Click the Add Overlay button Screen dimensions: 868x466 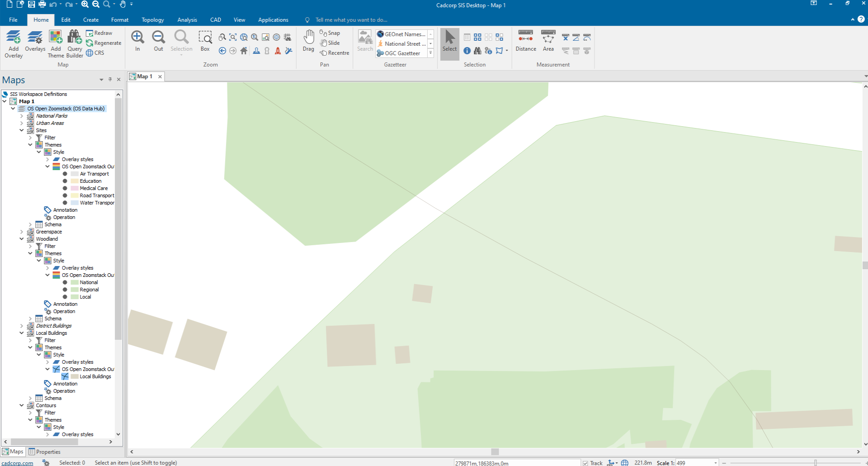(14, 44)
